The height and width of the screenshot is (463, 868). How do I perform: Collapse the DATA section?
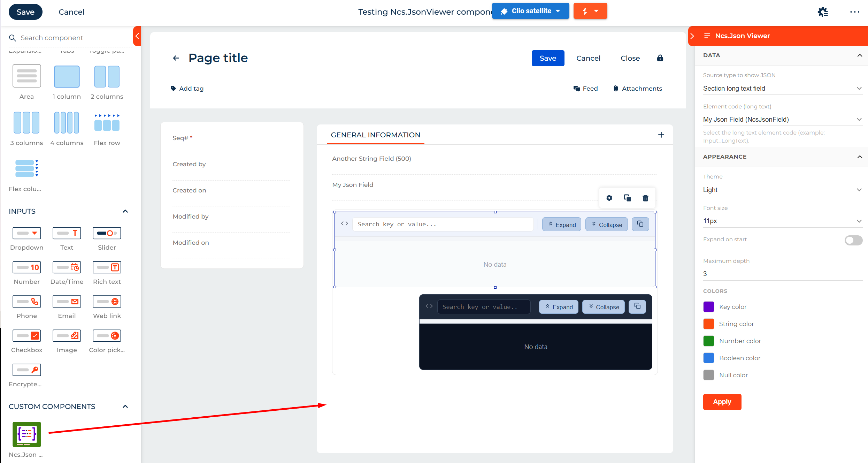[x=860, y=55]
